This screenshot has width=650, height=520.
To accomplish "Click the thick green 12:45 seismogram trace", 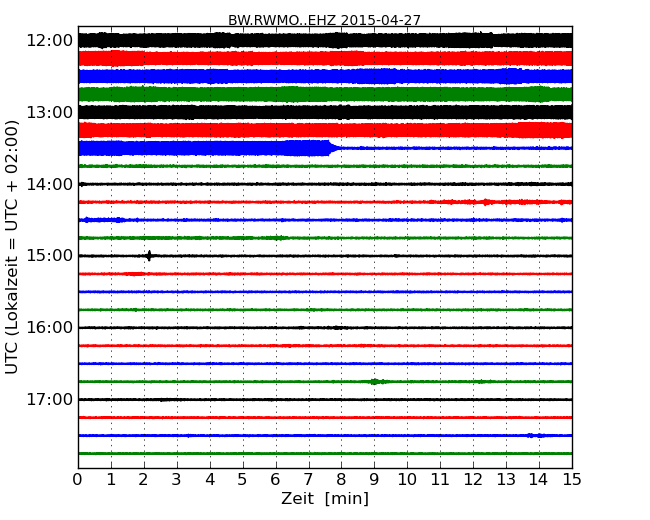I will (x=325, y=95).
